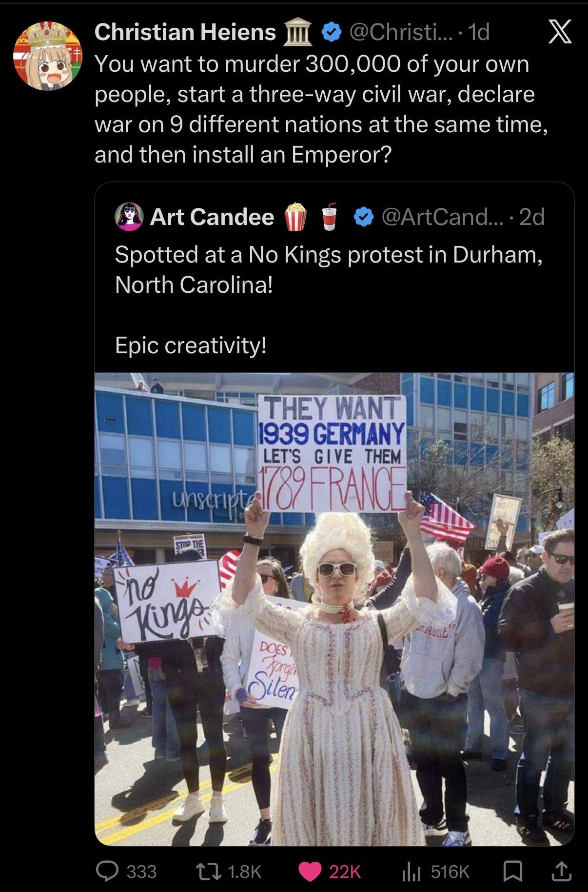Open the main tweet text about Emperor

[322, 109]
